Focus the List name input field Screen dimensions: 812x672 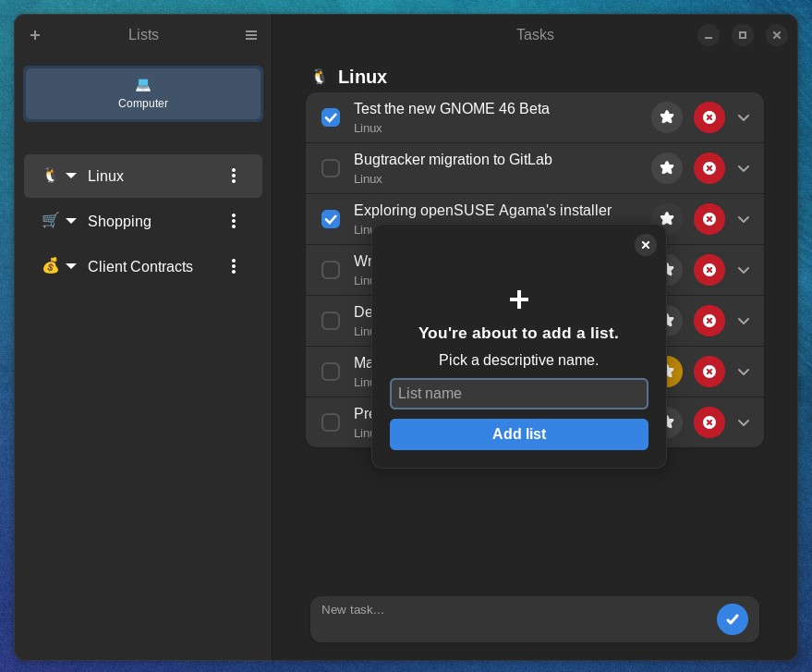(519, 394)
